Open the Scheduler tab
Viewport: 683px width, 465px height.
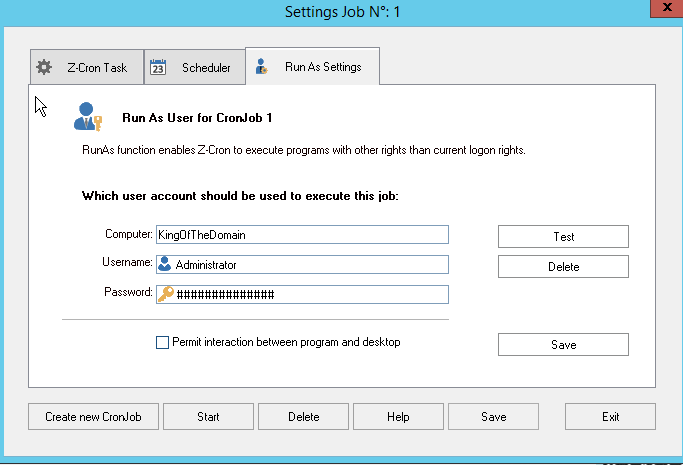click(x=195, y=67)
